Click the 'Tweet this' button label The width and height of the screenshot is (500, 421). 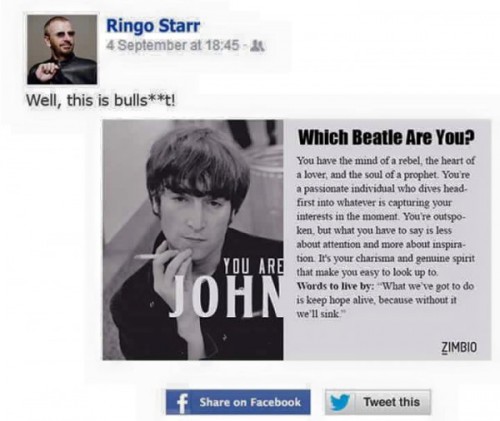click(x=392, y=402)
